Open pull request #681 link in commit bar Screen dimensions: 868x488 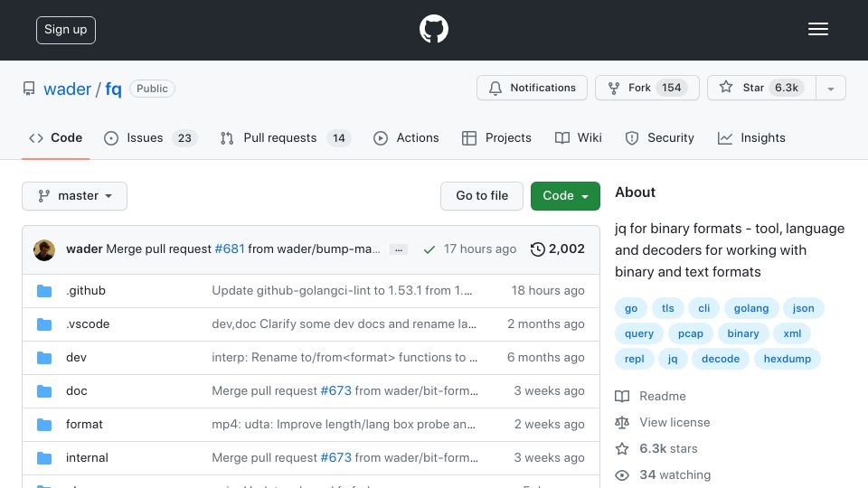230,249
